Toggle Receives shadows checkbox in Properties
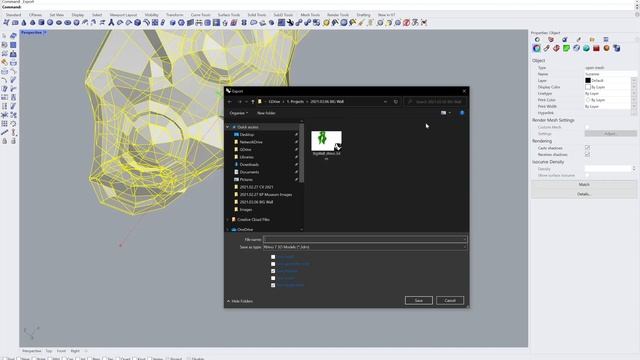This screenshot has height=360, width=640. [587, 154]
